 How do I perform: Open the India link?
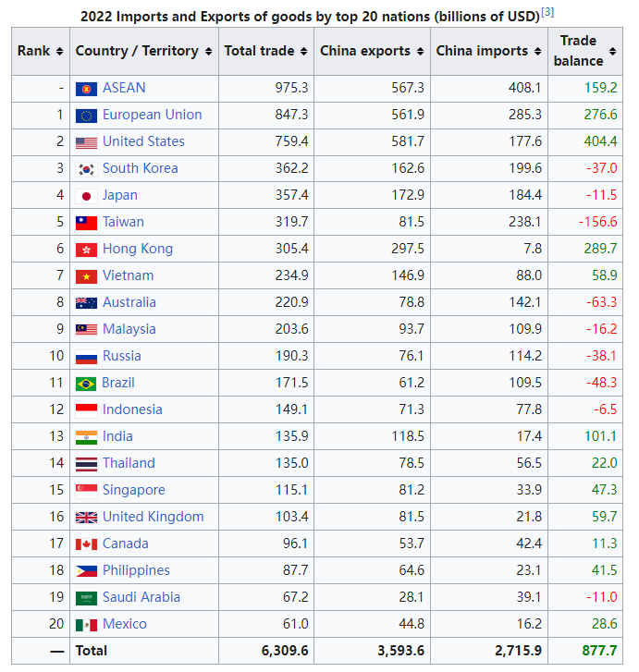pos(117,436)
